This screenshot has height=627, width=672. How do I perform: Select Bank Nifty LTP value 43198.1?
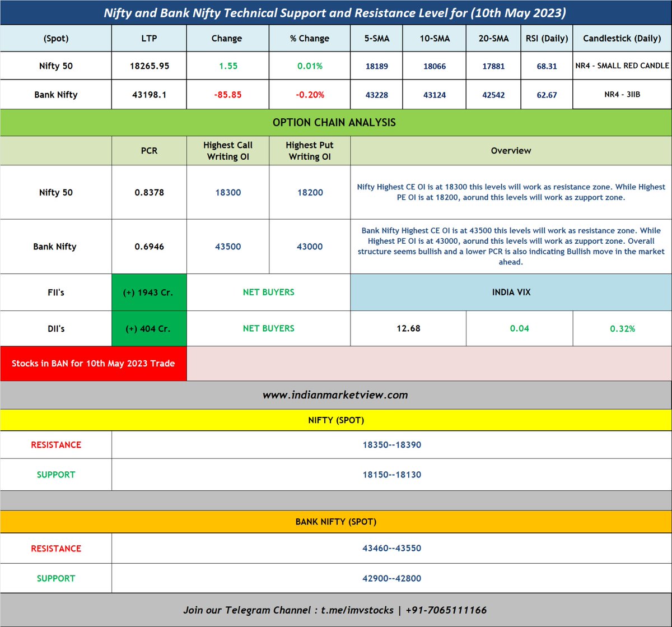pos(149,95)
